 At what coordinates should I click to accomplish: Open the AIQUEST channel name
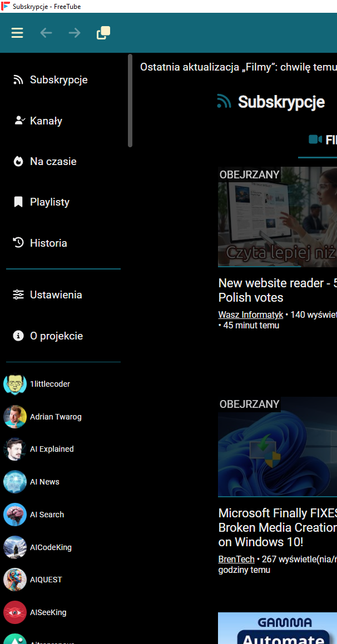click(x=46, y=580)
